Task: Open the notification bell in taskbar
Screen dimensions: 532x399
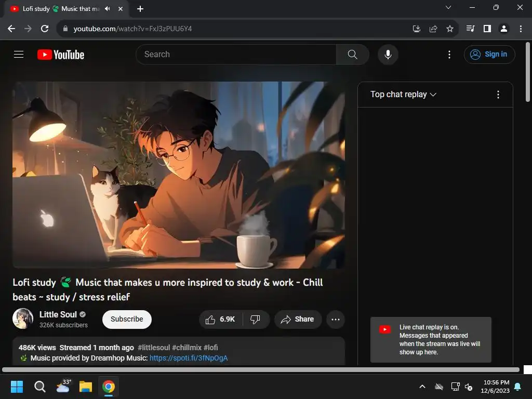Action: coord(518,387)
